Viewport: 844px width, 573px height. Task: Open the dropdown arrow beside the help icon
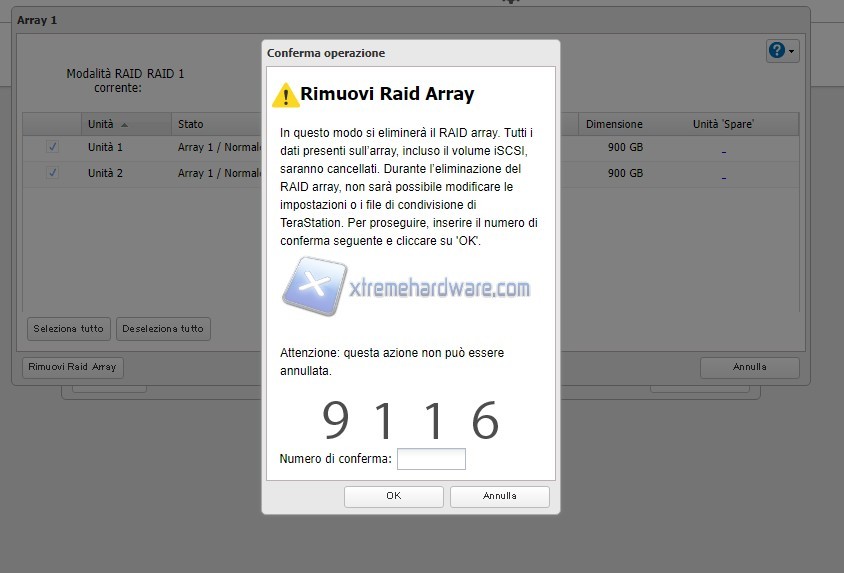[792, 51]
